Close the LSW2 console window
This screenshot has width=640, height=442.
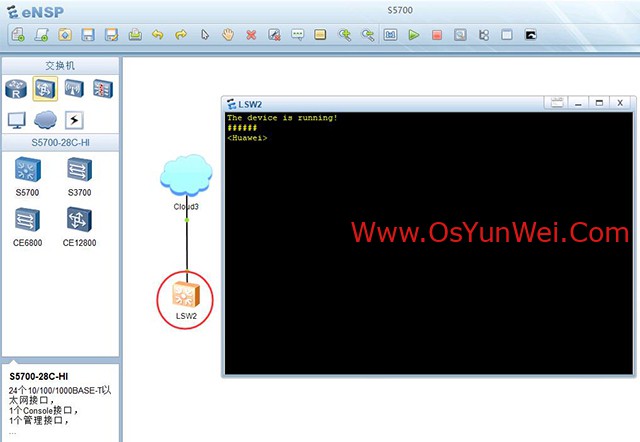click(620, 103)
